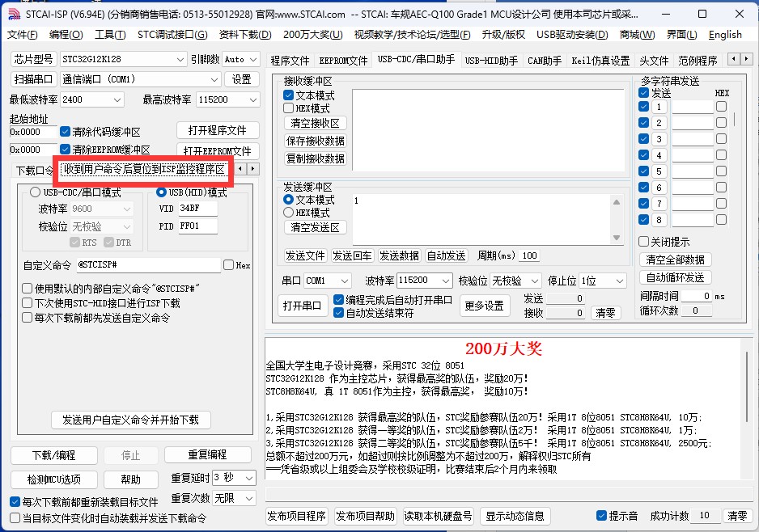This screenshot has height=532, width=759.
Task: Enable 当目标文件变化时自动装载并发送下载命令
Action: (x=15, y=518)
